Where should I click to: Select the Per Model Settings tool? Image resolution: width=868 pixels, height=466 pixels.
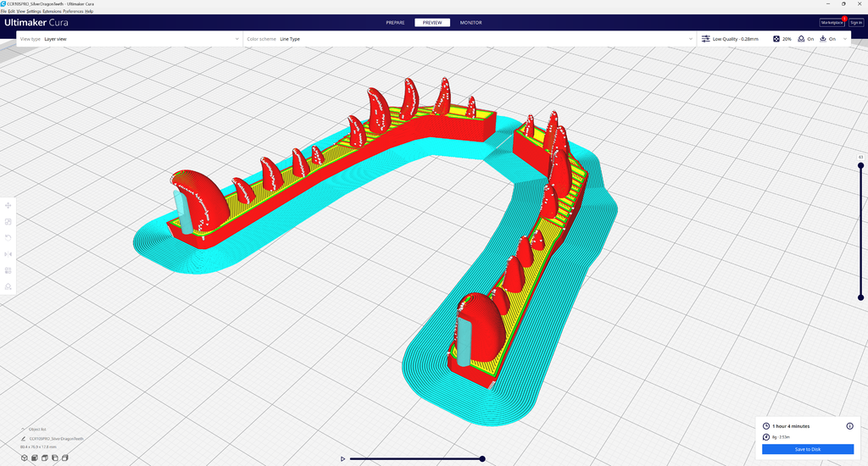pos(8,270)
